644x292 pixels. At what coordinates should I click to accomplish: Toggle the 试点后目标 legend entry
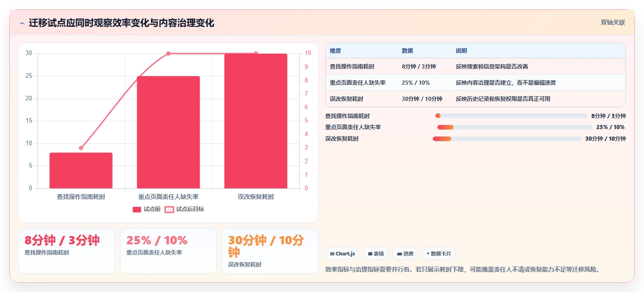(184, 209)
